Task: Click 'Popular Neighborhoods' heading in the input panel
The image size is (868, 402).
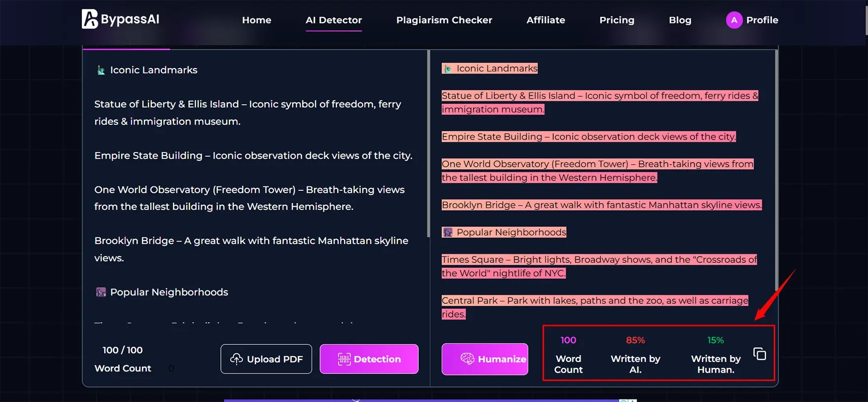Action: (169, 292)
